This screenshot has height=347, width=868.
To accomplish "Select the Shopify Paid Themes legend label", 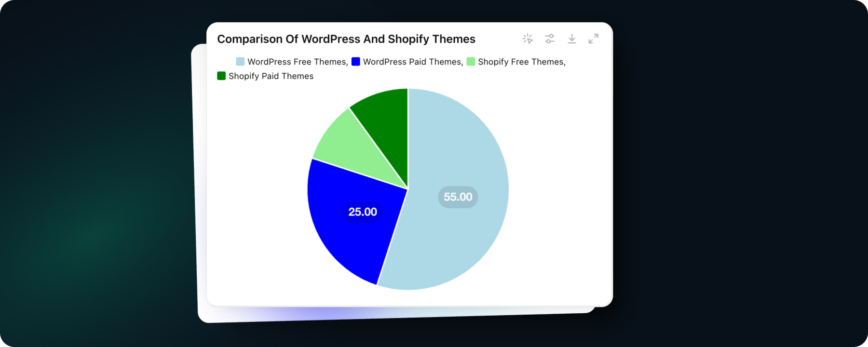I will pyautogui.click(x=271, y=76).
